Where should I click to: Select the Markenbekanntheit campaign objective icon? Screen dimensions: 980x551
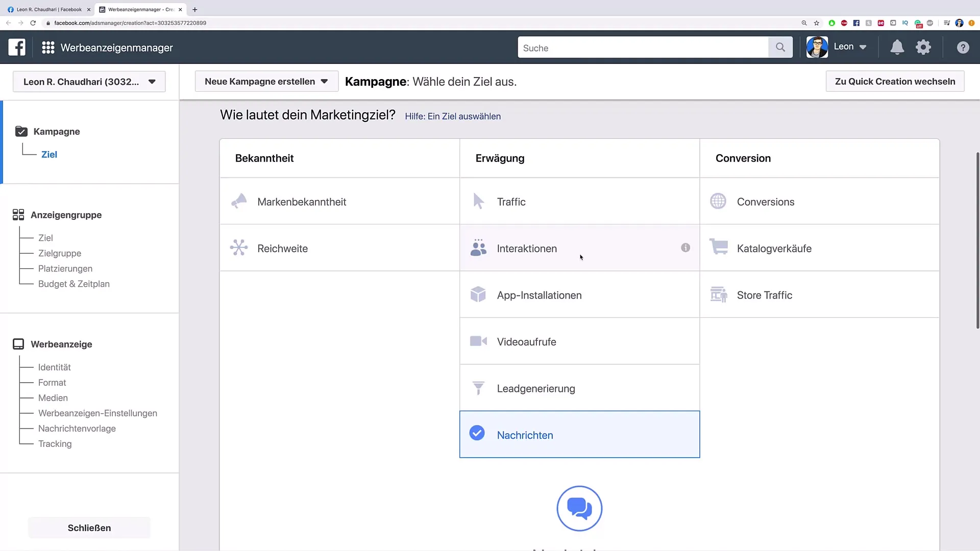[239, 201]
